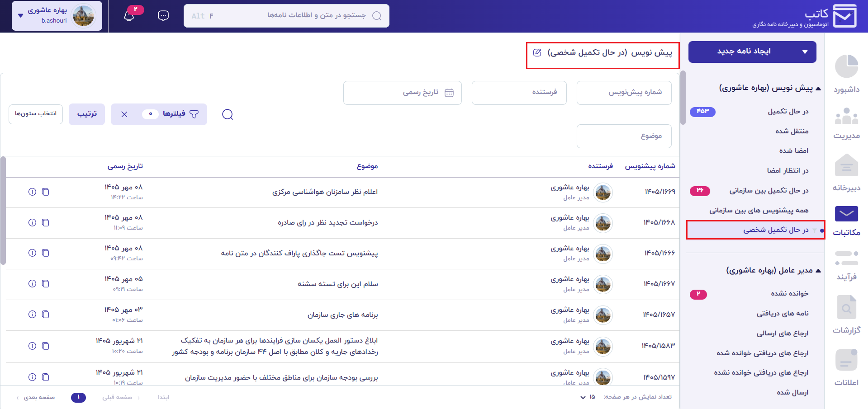Open the تاریخ رسمی date picker

click(403, 93)
